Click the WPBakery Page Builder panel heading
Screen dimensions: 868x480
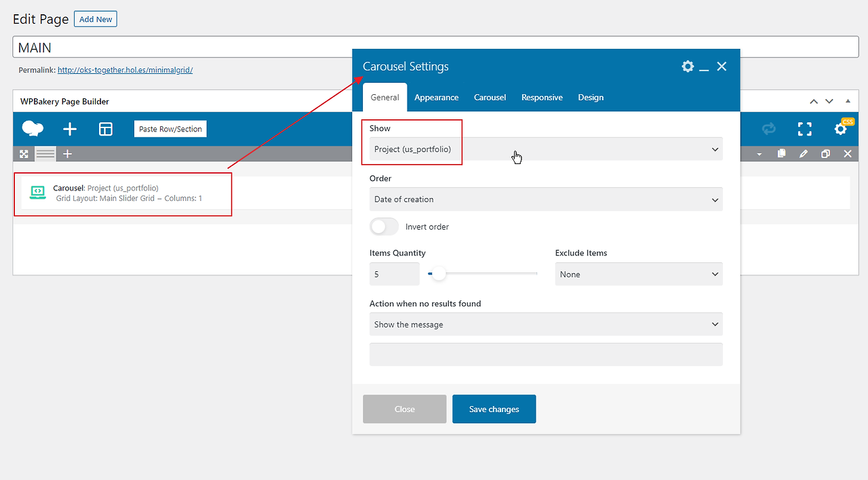tap(64, 102)
